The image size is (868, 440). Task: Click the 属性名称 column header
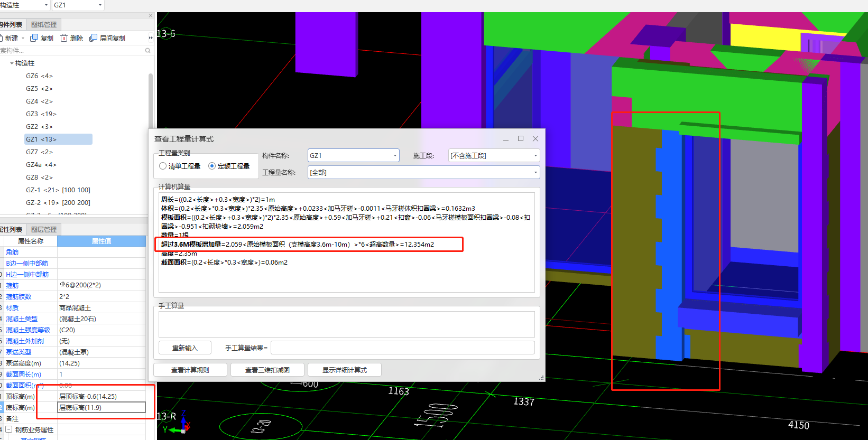31,241
